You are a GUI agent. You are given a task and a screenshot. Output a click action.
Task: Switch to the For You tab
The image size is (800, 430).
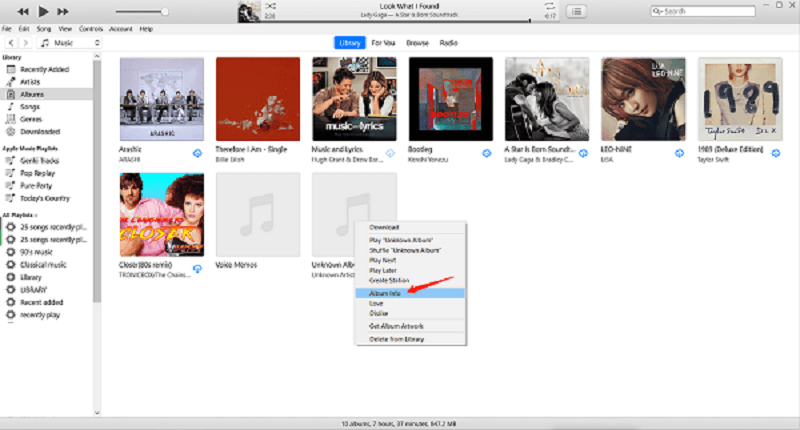click(383, 43)
